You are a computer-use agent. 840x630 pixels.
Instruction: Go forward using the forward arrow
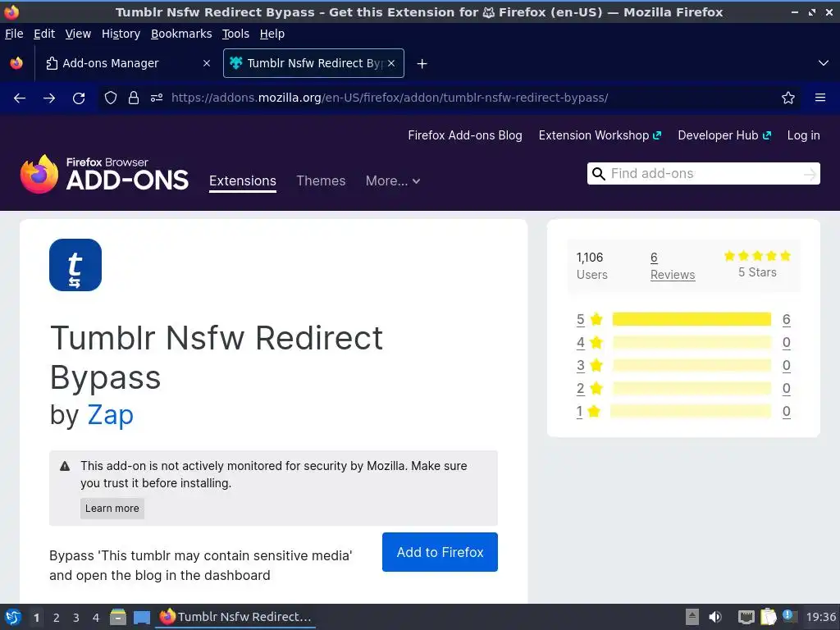click(x=49, y=98)
